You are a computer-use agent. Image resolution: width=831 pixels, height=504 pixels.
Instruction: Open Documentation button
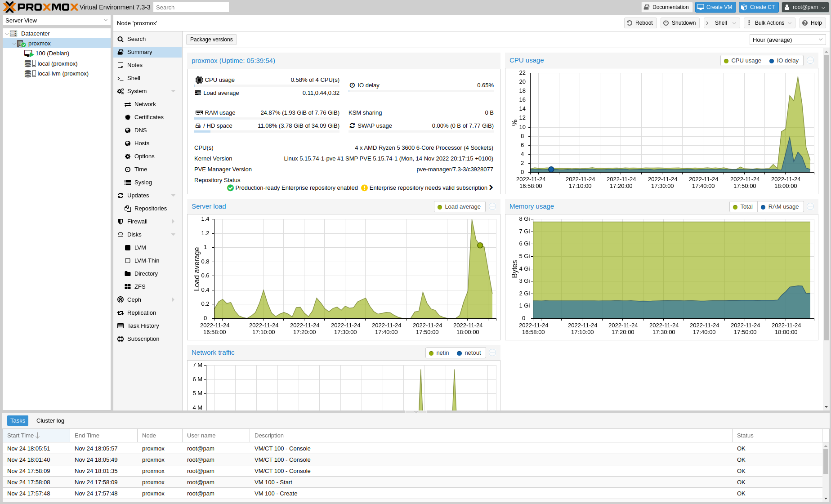666,7
